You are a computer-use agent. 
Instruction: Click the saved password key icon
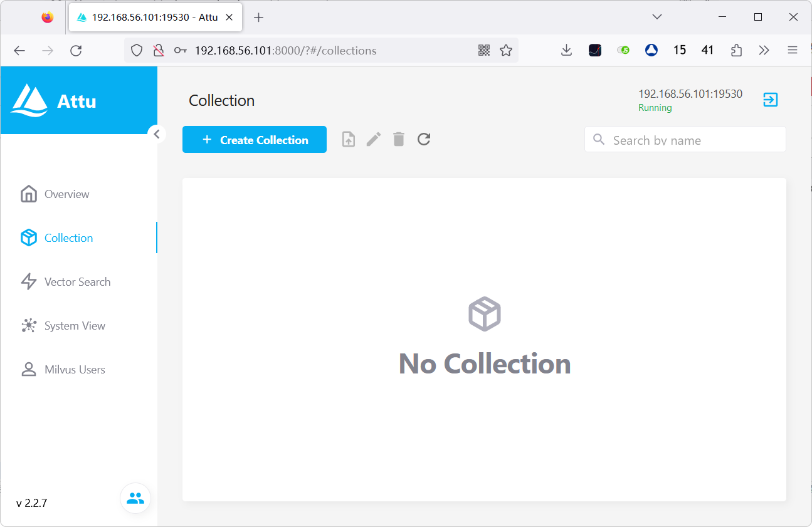click(x=181, y=51)
